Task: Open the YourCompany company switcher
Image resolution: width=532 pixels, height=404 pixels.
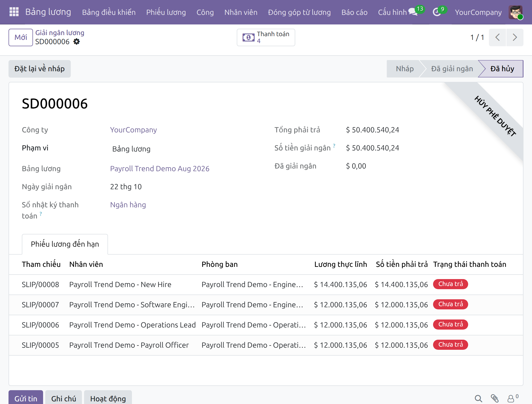Action: 478,12
